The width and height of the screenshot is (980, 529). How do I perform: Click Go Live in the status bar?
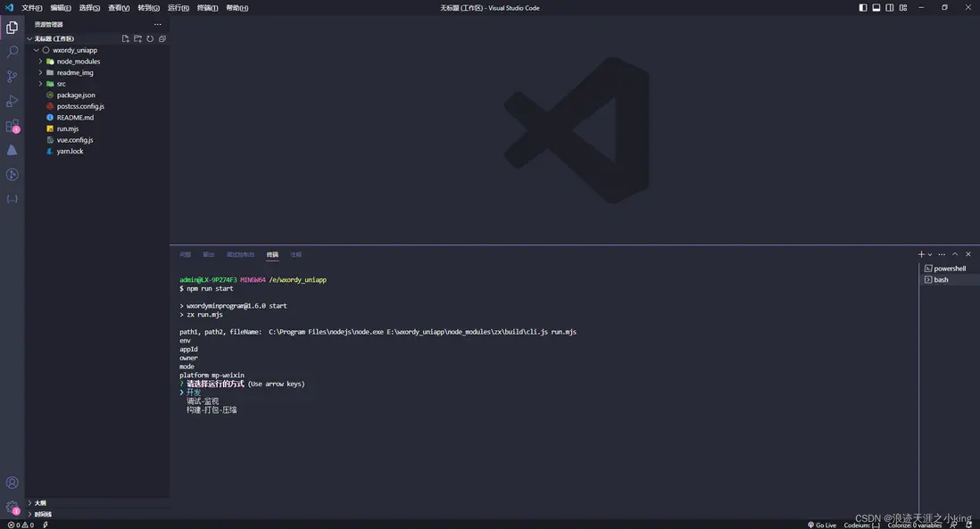tap(822, 525)
